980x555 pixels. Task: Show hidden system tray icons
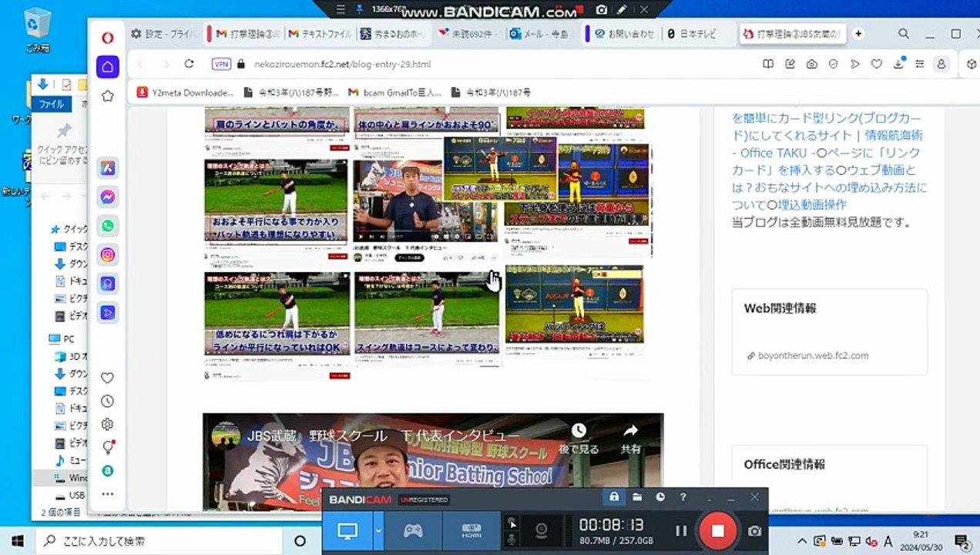pos(802,541)
